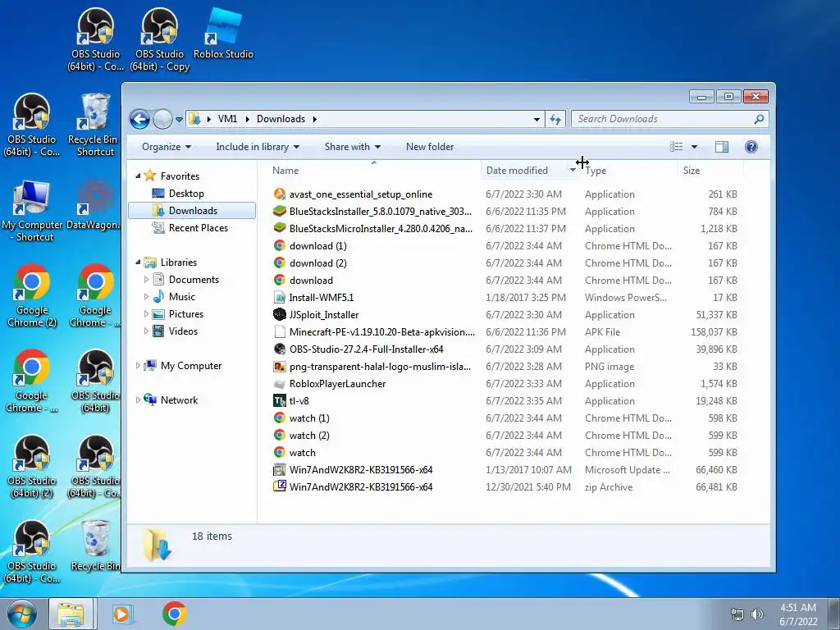Click the Win7AndW2K8R2 Microsoft Update file icon
840x630 pixels.
pos(279,470)
